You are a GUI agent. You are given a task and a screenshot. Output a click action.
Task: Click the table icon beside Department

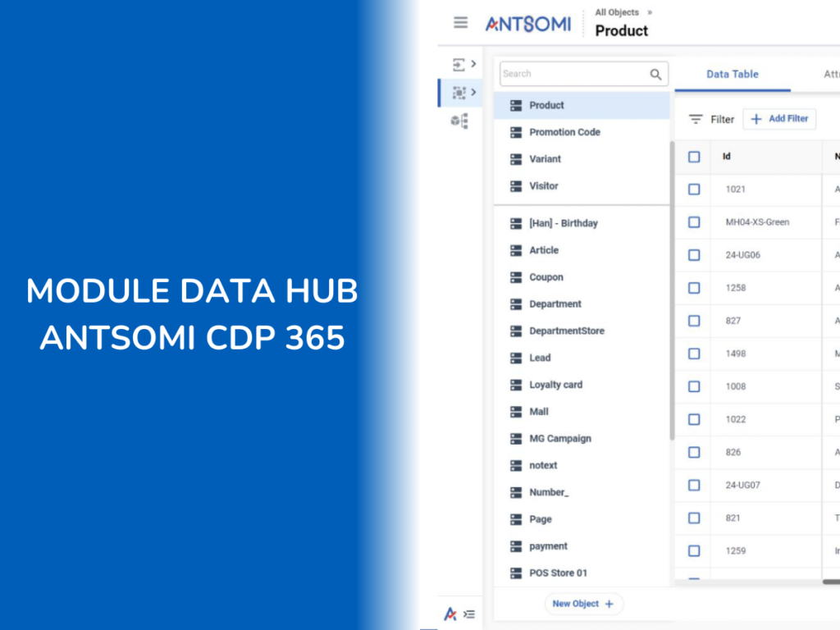[x=516, y=304]
